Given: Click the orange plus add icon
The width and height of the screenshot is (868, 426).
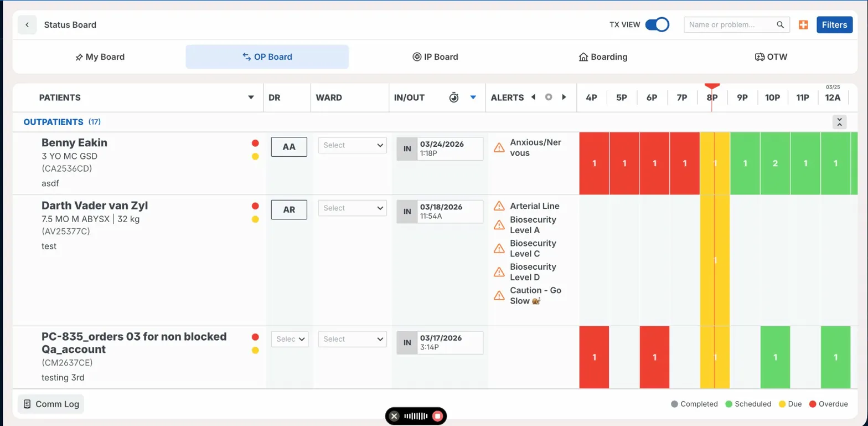Looking at the screenshot, I should [x=803, y=25].
